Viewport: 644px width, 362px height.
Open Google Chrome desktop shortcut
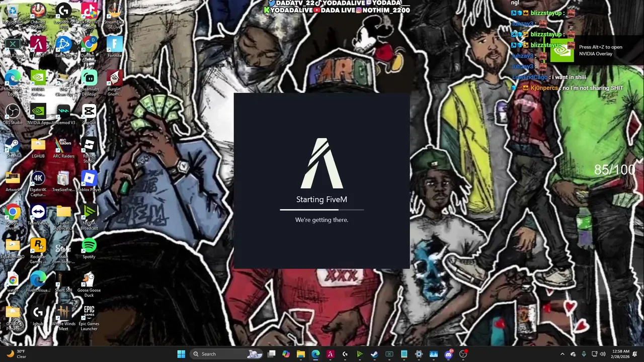[x=13, y=217]
